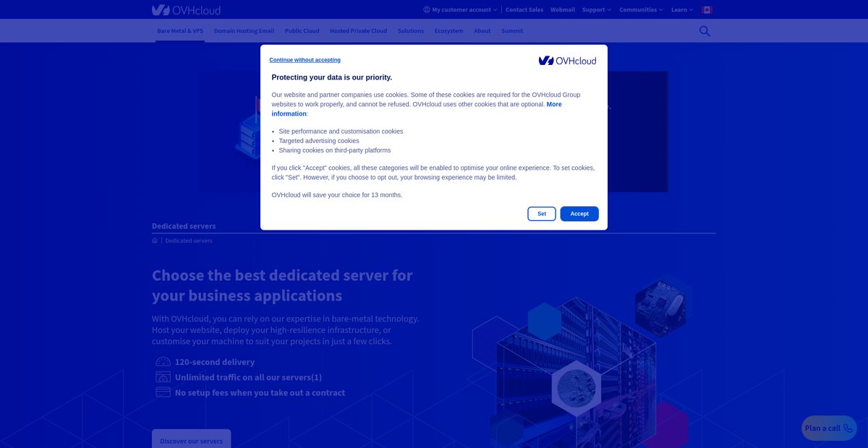The height and width of the screenshot is (448, 868).
Task: Open the Bare Metal & VPS tab
Action: [x=180, y=31]
